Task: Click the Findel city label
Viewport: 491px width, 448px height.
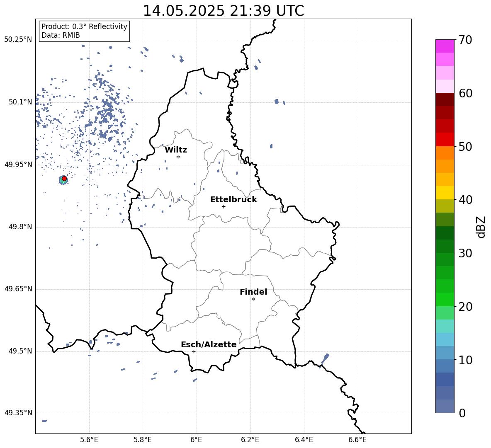Action: [x=253, y=292]
